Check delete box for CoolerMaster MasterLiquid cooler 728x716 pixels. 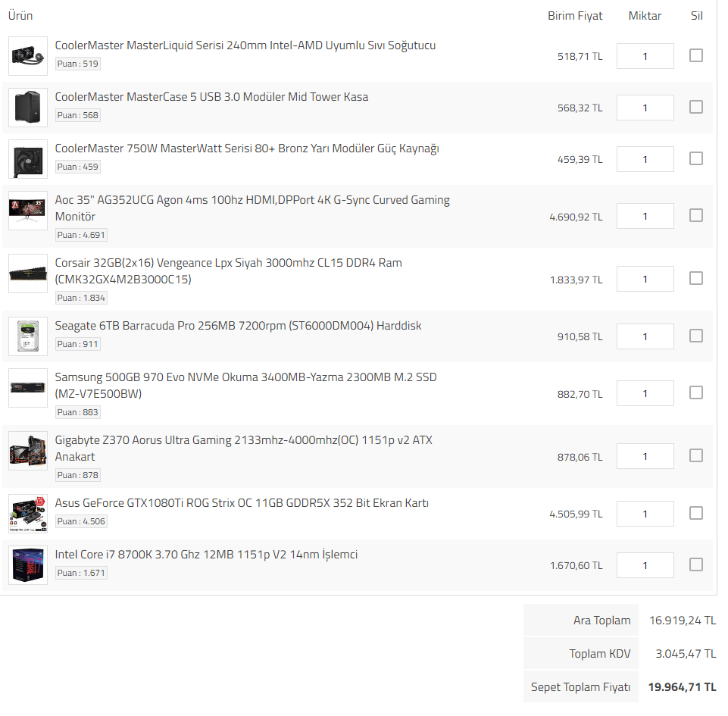695,55
